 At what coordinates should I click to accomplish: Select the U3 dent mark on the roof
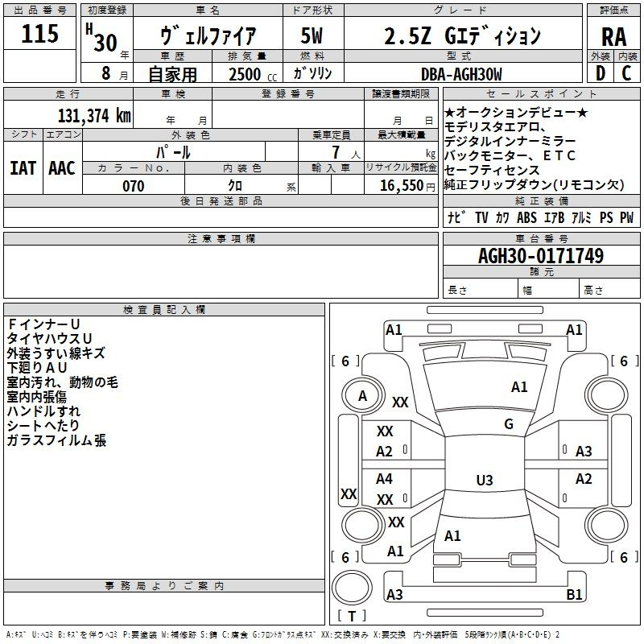point(484,481)
